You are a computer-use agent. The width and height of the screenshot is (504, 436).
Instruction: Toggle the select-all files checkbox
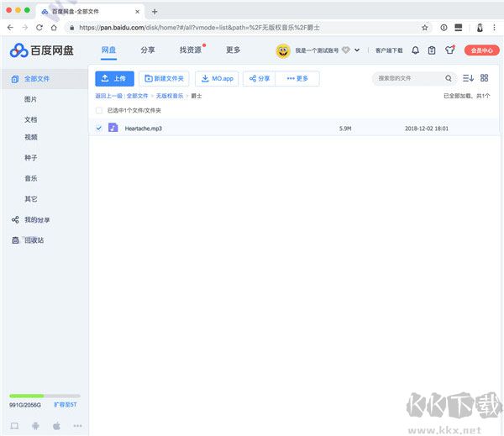99,110
